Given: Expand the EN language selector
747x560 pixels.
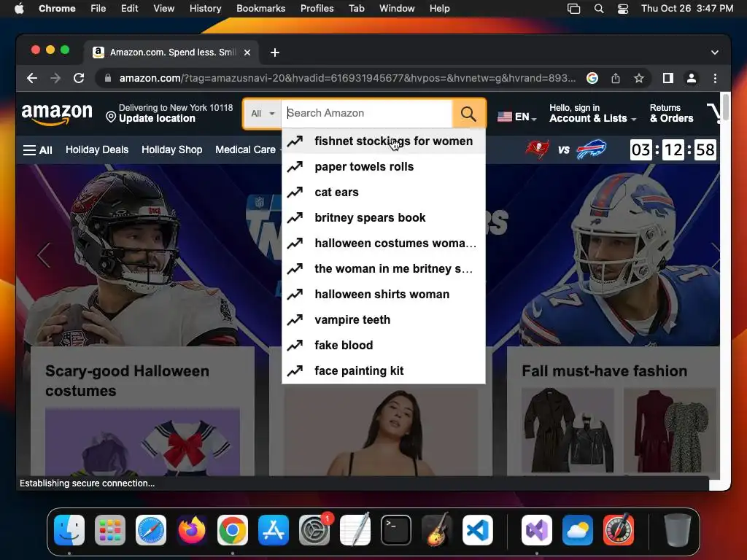Looking at the screenshot, I should click(517, 117).
